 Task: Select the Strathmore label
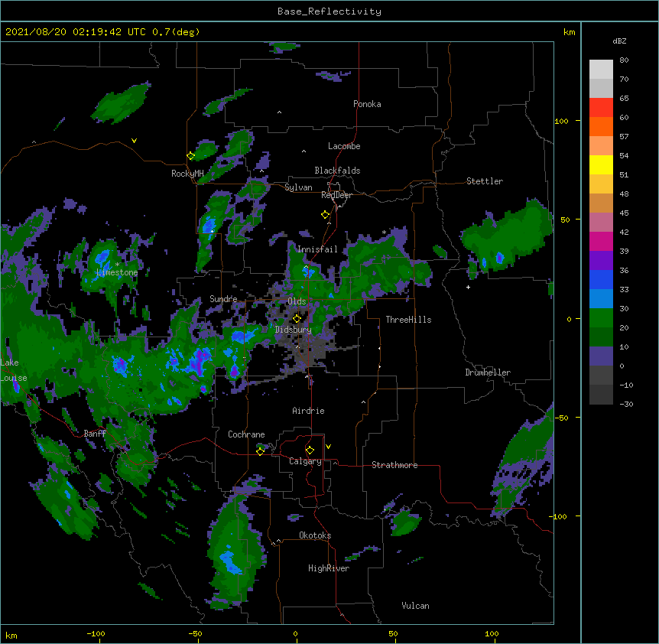click(394, 465)
